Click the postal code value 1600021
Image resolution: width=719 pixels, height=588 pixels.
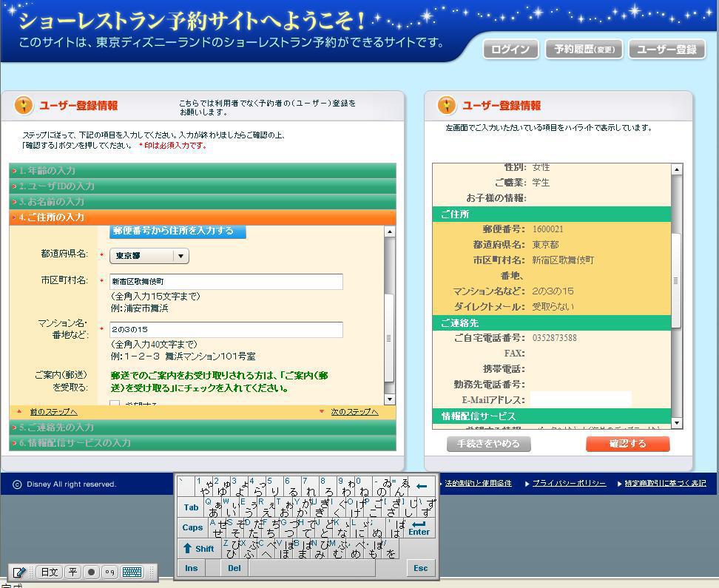click(x=547, y=229)
